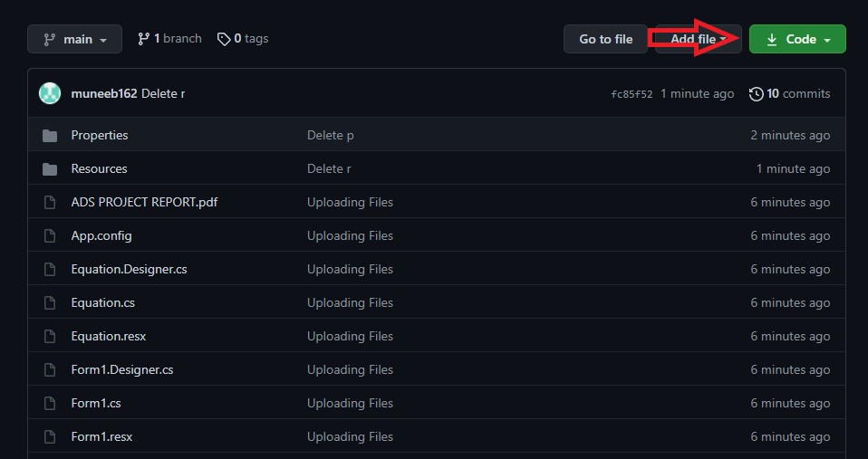This screenshot has width=868, height=459.
Task: Open the main branch selector dropdown
Action: click(x=74, y=39)
